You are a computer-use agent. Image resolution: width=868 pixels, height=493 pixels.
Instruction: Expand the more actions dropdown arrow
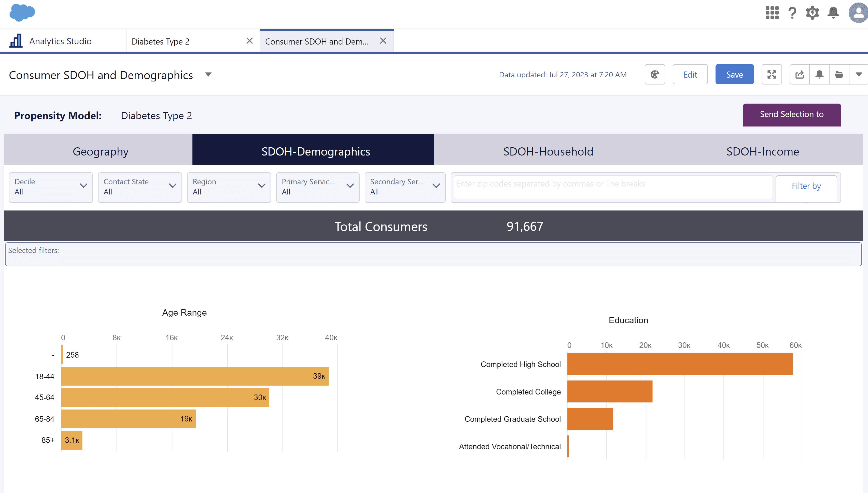859,75
